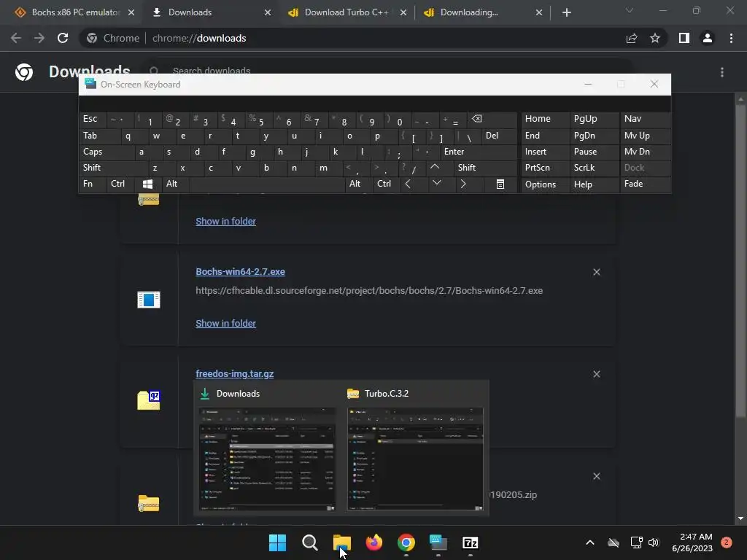Image resolution: width=747 pixels, height=560 pixels.
Task: Bookmark this page with the star icon
Action: [655, 38]
